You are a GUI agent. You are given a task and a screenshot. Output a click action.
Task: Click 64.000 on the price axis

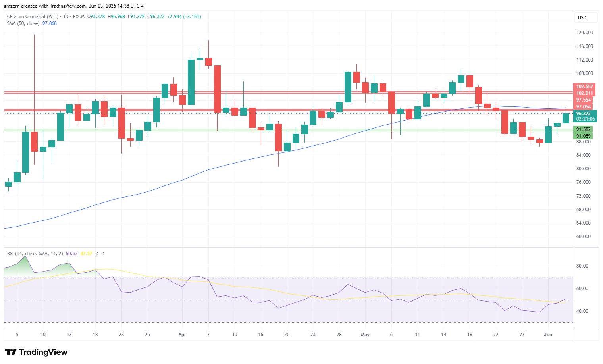pyautogui.click(x=584, y=223)
